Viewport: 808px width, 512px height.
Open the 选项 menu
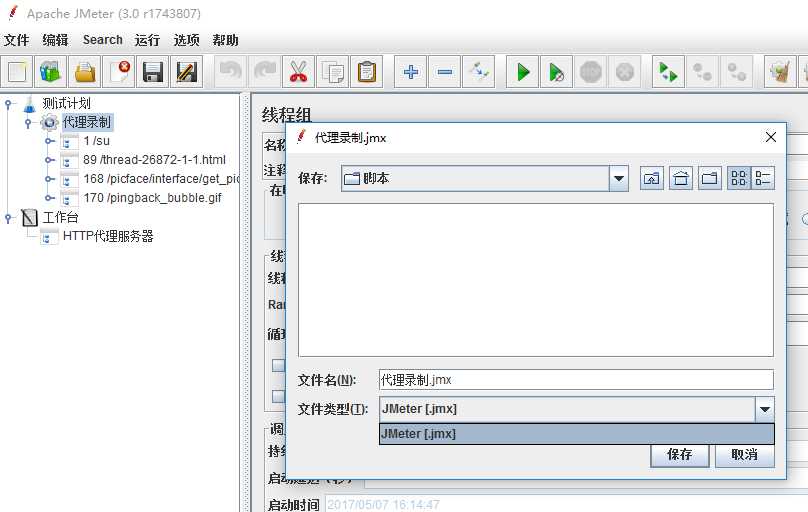click(186, 40)
